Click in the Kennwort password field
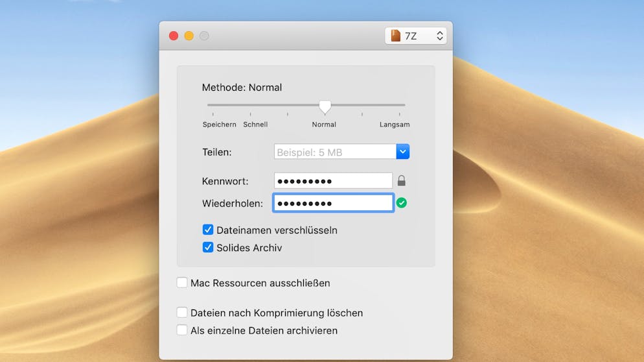 pos(333,180)
